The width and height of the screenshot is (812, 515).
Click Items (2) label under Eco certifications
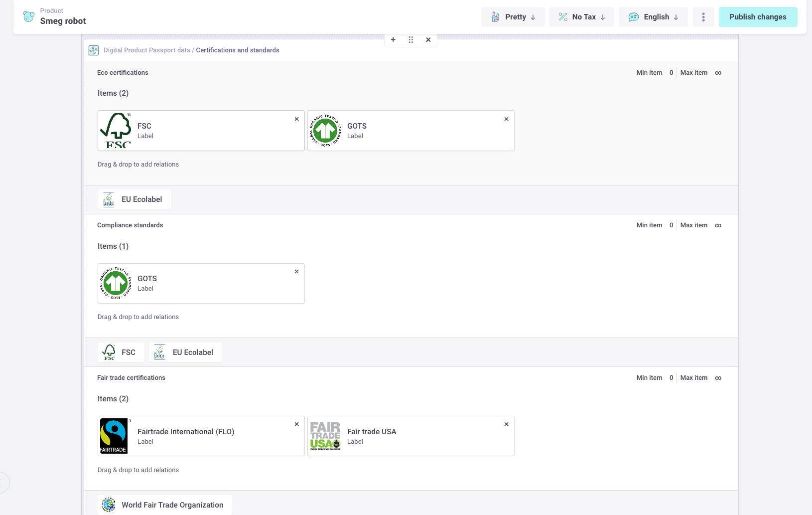pyautogui.click(x=113, y=93)
